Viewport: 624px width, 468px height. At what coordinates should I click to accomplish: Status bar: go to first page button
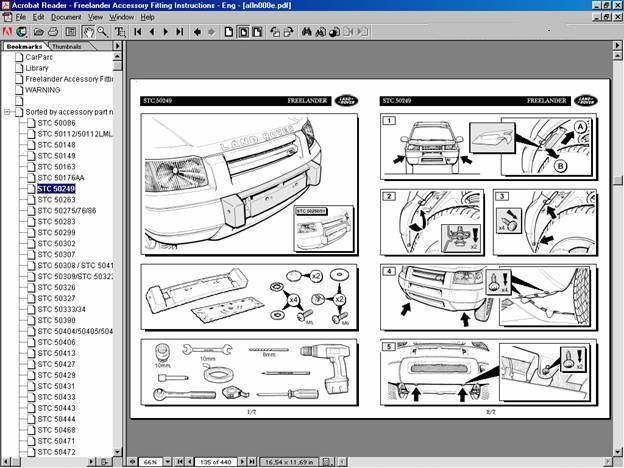coord(179,462)
